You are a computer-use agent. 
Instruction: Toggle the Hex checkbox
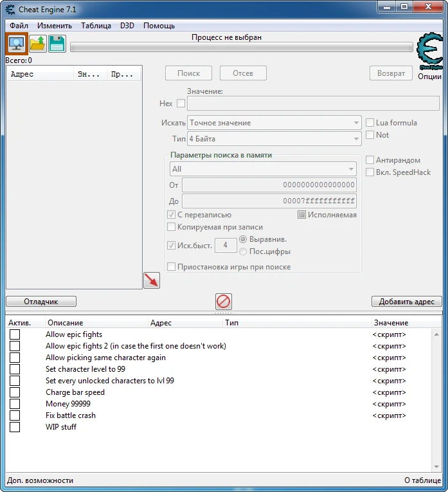pos(181,104)
